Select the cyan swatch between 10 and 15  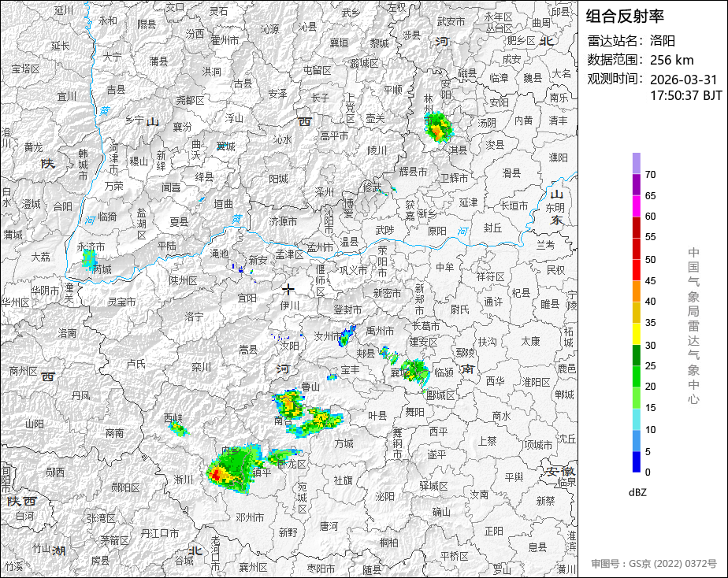636,420
